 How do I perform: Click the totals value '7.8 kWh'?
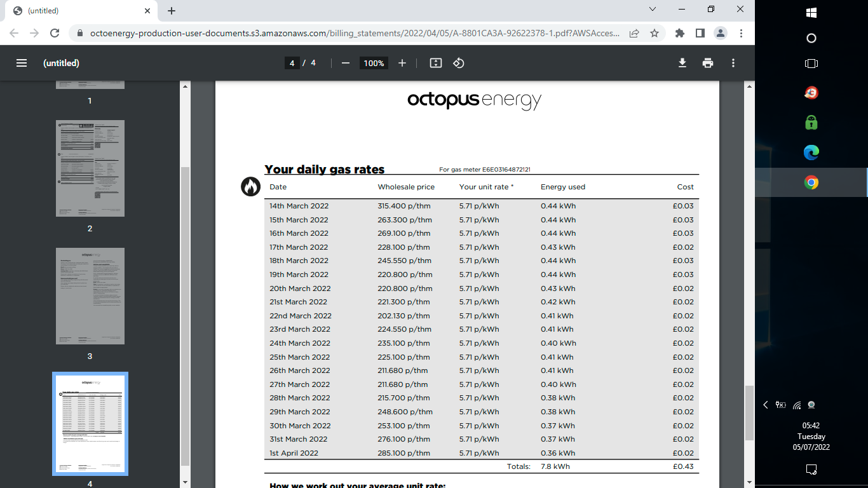(555, 466)
